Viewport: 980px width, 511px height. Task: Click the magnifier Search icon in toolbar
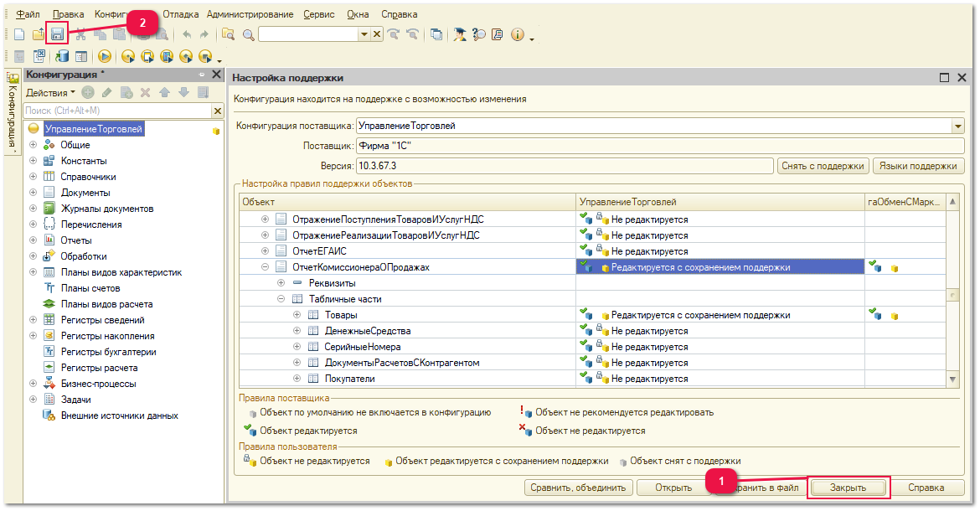click(248, 35)
